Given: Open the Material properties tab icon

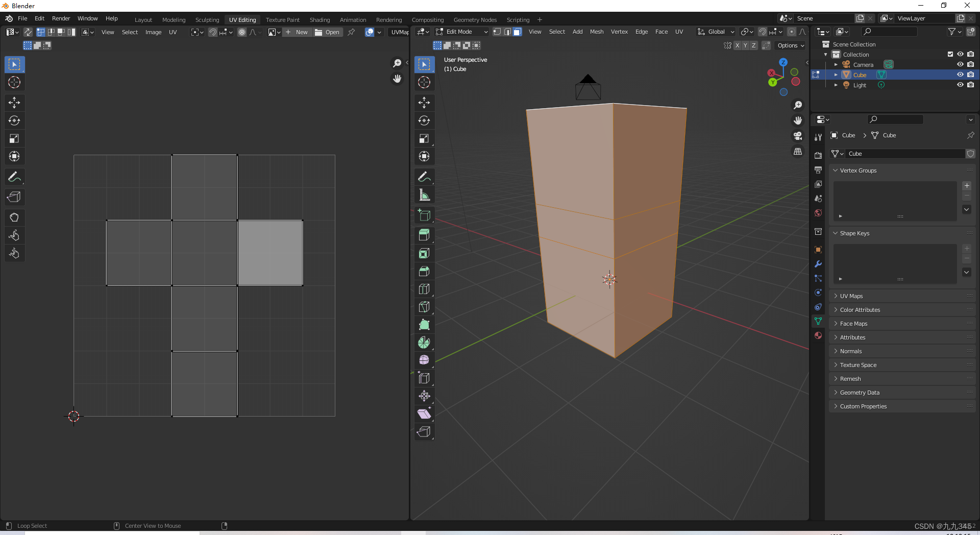Looking at the screenshot, I should click(x=818, y=335).
